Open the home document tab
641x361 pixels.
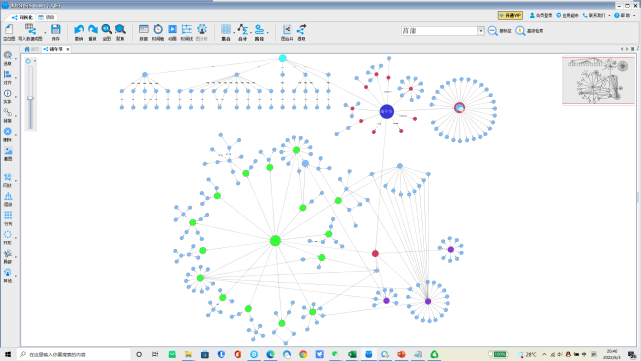(x=31, y=49)
